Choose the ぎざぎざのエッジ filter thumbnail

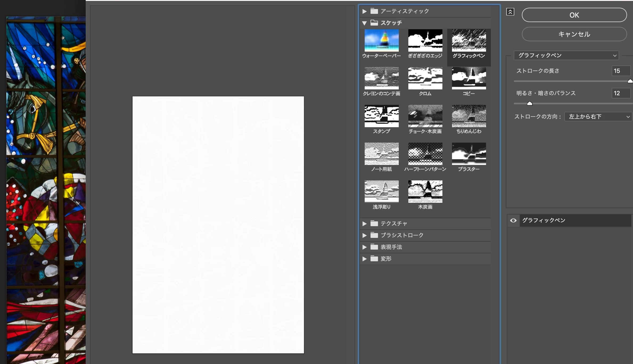point(425,40)
